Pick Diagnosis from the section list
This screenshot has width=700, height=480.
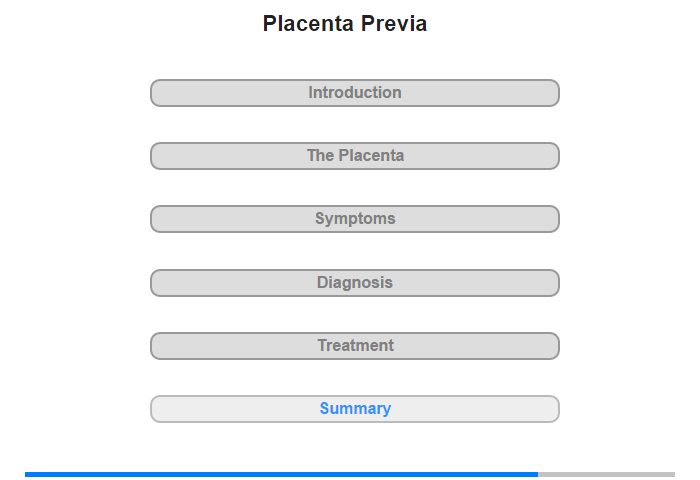pyautogui.click(x=354, y=283)
